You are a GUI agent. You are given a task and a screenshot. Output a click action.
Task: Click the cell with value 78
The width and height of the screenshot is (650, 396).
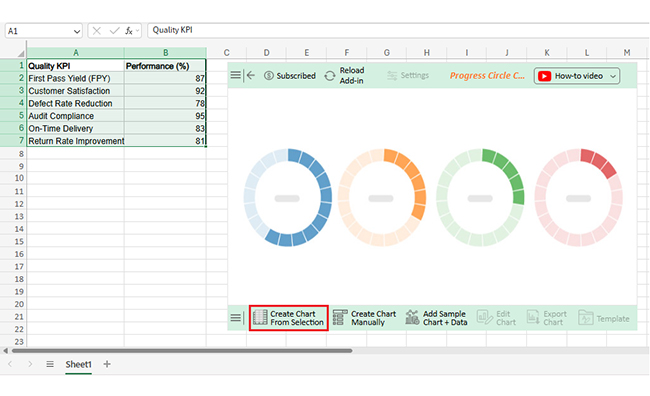click(165, 103)
